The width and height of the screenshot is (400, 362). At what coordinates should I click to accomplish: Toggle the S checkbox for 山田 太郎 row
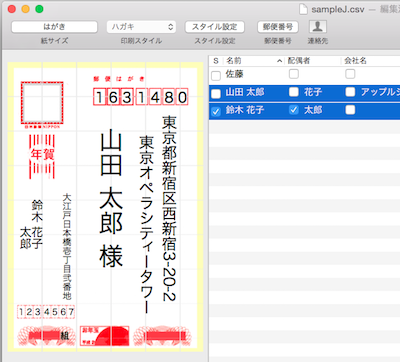(x=216, y=94)
